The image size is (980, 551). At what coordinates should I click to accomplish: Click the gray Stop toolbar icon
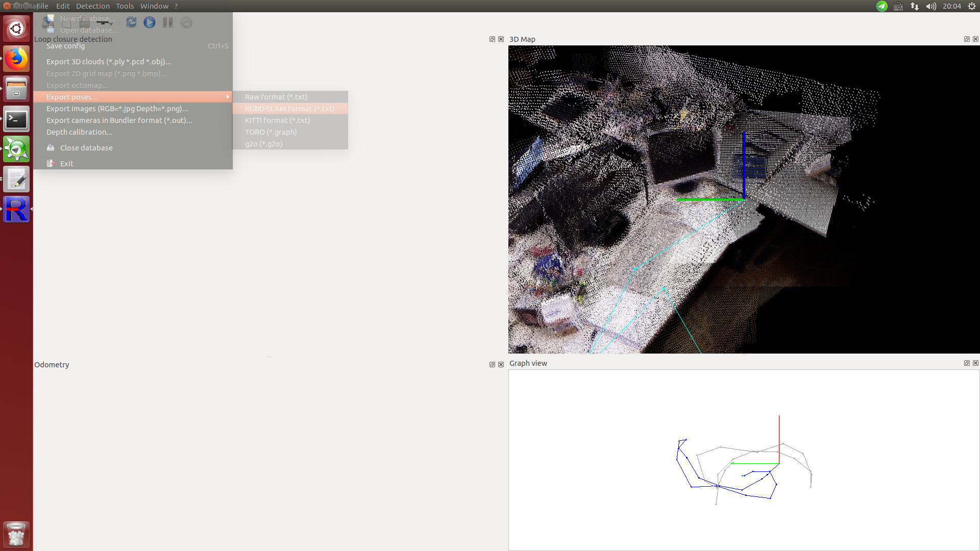point(186,22)
